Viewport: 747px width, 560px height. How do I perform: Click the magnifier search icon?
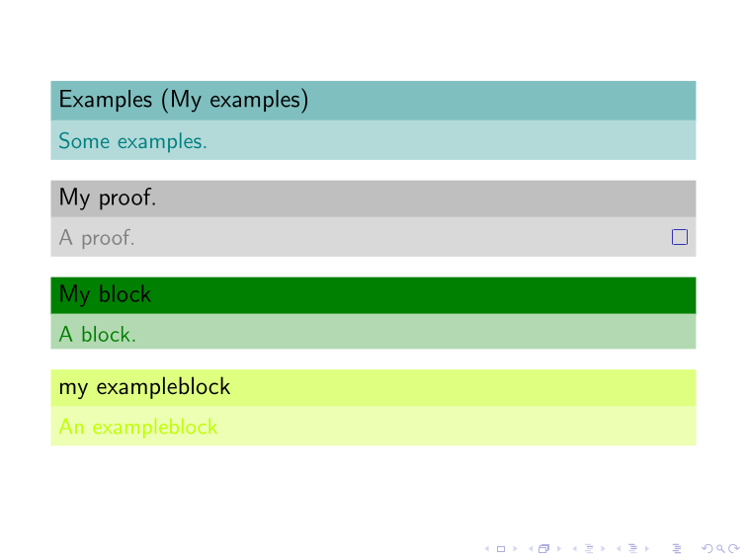pyautogui.click(x=720, y=549)
